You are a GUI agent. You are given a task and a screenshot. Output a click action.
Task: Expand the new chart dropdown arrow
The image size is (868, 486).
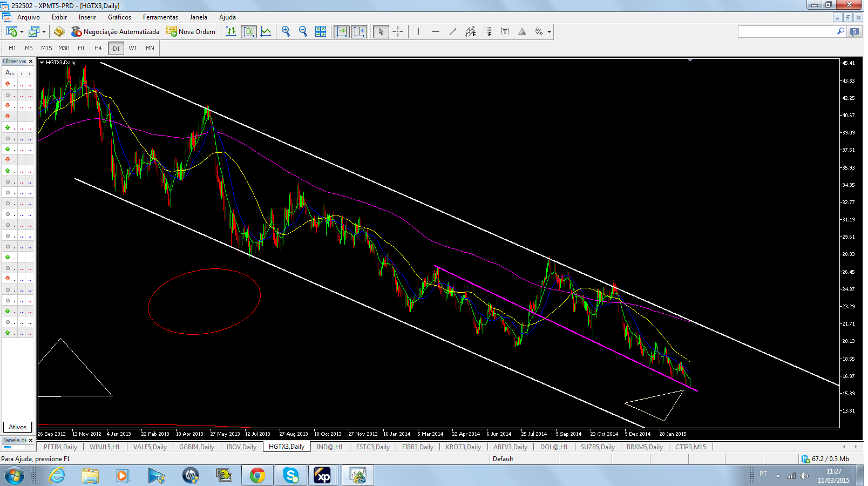point(22,32)
